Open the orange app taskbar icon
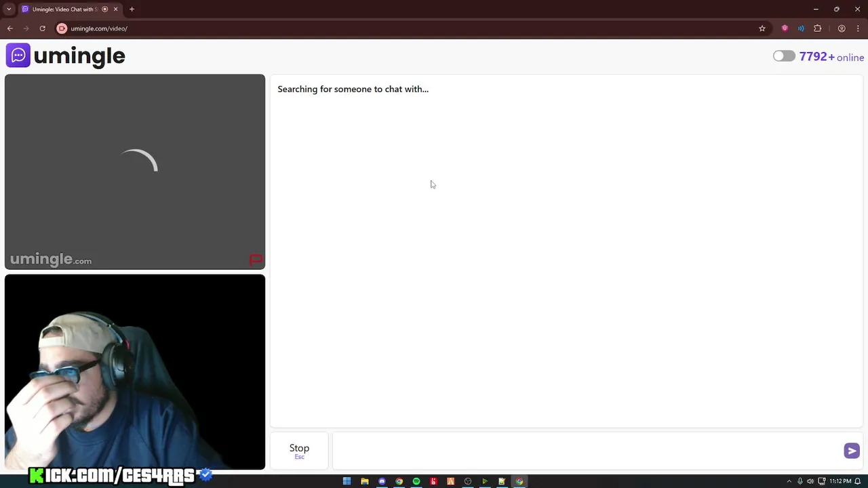The height and width of the screenshot is (488, 868). click(450, 481)
